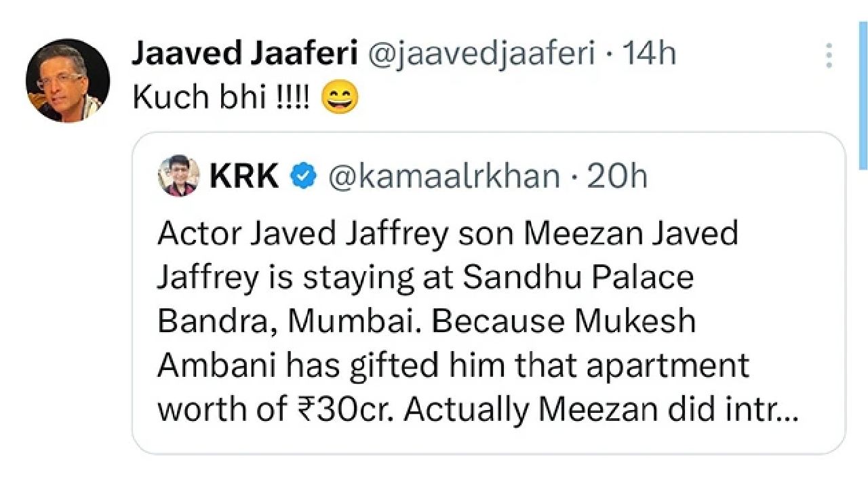This screenshot has width=868, height=488.
Task: Open KRK's small profile avatar
Action: point(179,176)
